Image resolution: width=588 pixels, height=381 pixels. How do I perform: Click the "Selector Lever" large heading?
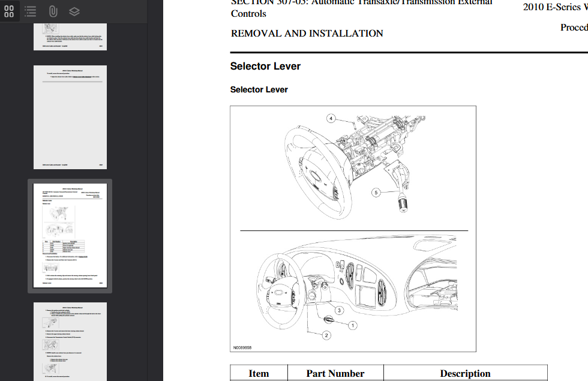[x=265, y=67]
